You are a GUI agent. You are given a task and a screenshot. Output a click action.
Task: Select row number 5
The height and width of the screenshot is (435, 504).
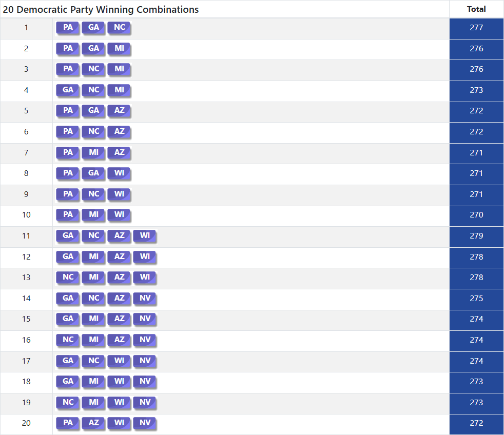(26, 111)
